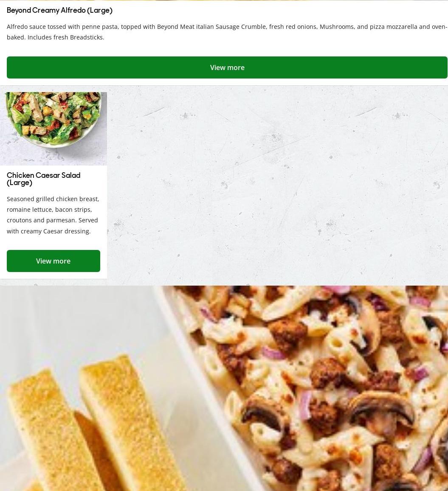Click the "bacon strips" text in the salad description

pyautogui.click(x=73, y=210)
